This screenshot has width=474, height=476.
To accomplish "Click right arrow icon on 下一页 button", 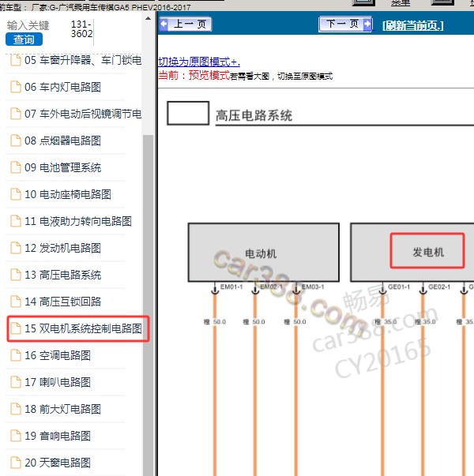I will [x=367, y=24].
